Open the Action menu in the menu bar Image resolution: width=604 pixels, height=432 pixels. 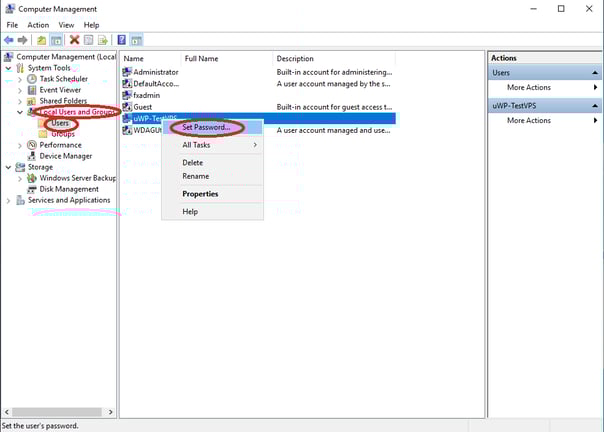tap(38, 24)
